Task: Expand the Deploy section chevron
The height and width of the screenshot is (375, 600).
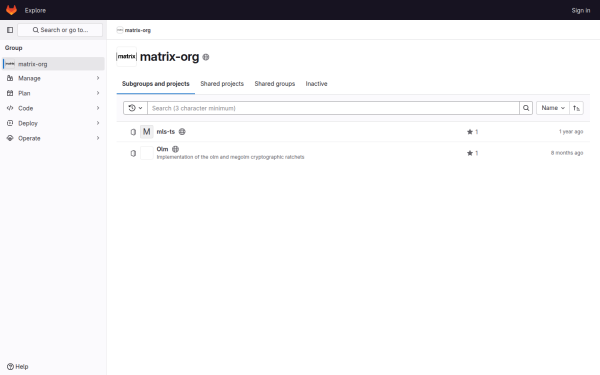Action: 98,123
